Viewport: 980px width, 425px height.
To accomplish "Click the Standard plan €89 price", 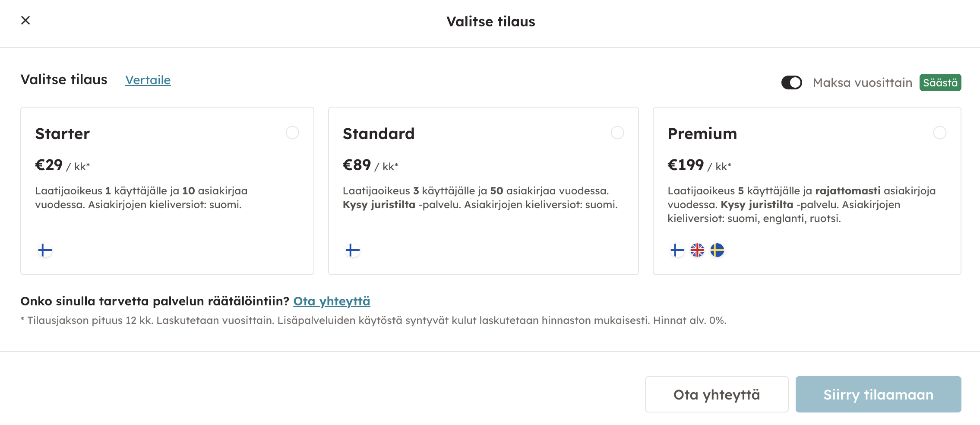I will (357, 165).
